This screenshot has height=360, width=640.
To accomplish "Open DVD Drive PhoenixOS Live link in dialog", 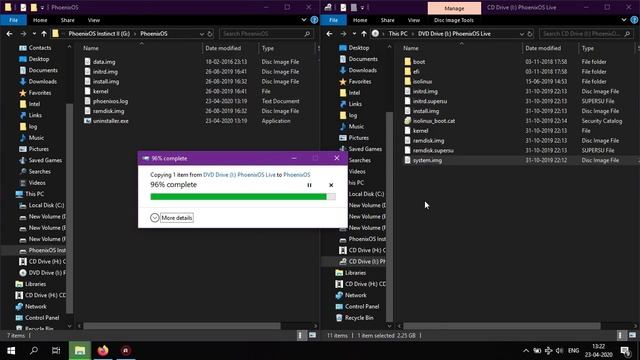I will [239, 175].
